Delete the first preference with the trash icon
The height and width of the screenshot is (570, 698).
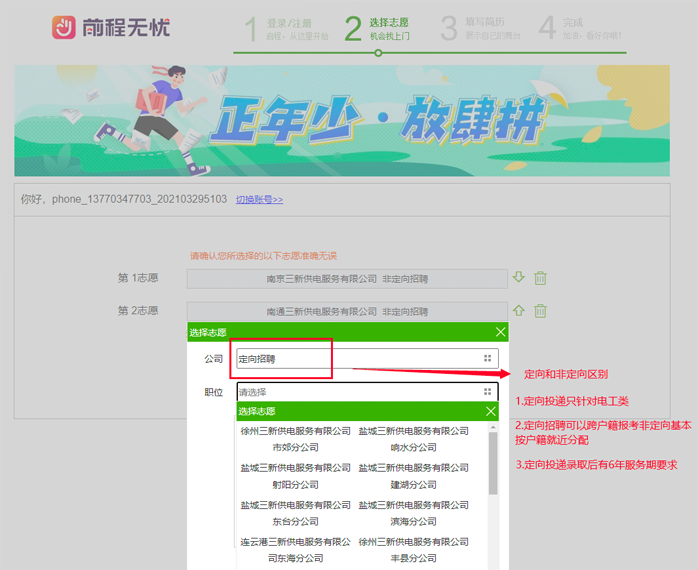540,279
